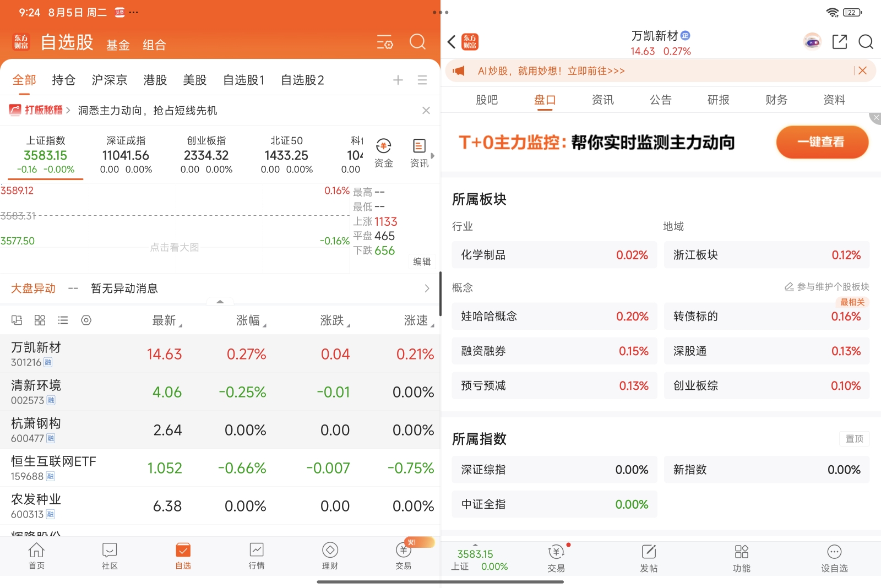Open the 资金 funds icon
This screenshot has height=588, width=881.
click(x=384, y=153)
